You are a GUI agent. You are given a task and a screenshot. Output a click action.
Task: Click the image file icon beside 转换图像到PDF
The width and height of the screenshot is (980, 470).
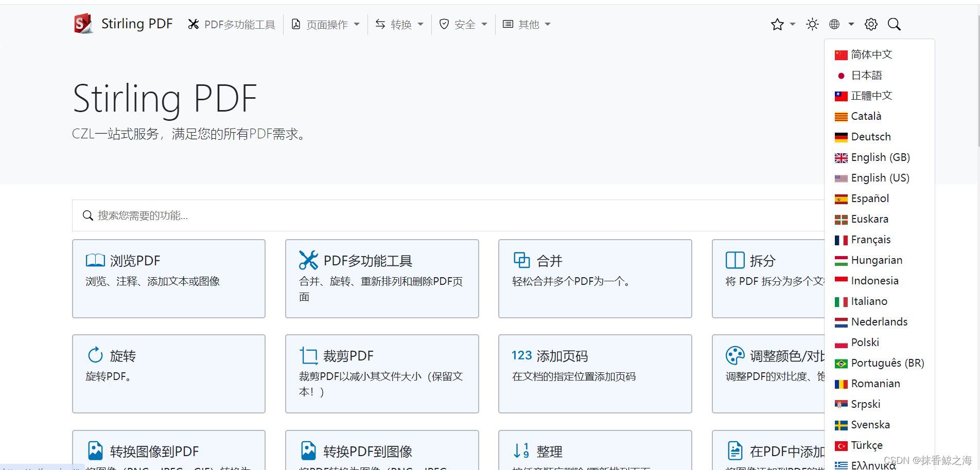(95, 450)
